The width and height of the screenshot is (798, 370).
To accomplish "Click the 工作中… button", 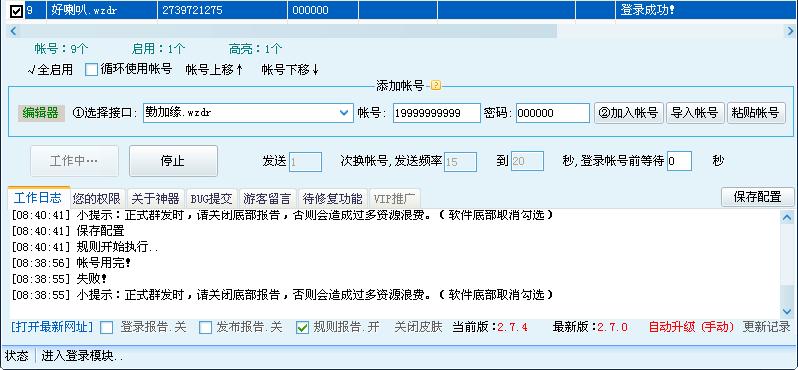I will click(x=74, y=161).
